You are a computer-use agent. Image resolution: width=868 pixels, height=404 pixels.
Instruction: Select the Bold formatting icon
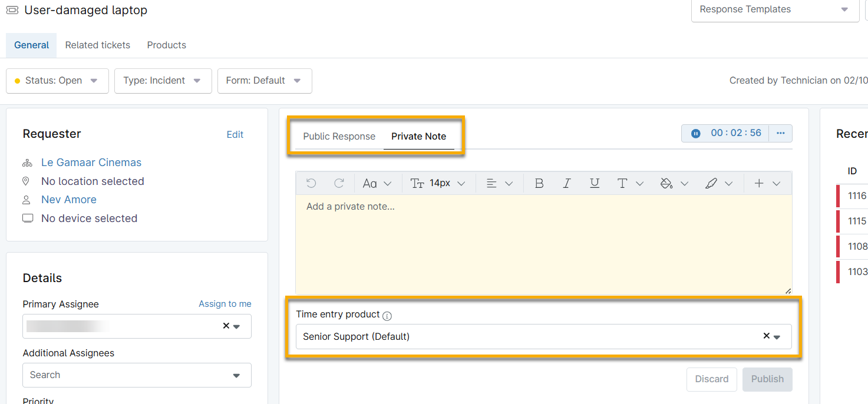click(539, 183)
